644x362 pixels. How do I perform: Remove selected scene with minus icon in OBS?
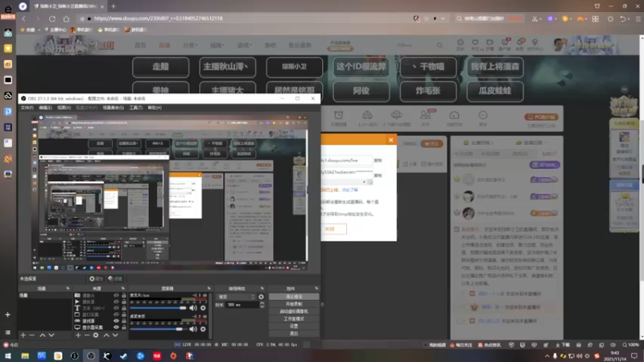32,335
